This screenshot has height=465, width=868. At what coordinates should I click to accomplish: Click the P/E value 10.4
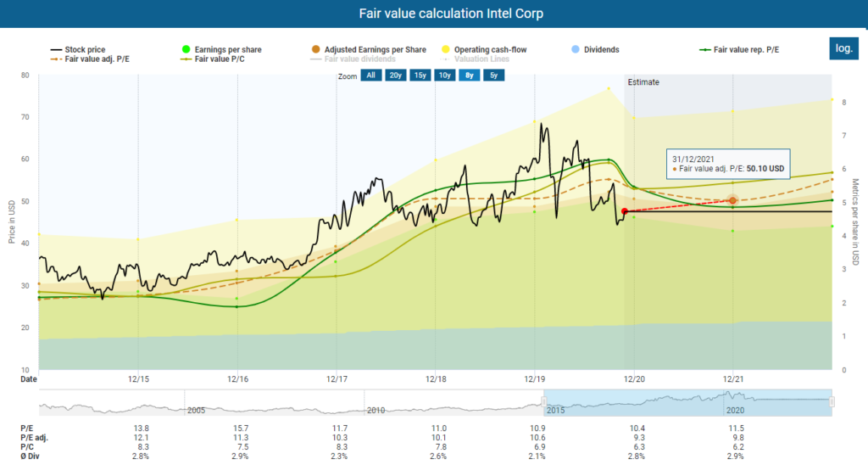(x=637, y=429)
